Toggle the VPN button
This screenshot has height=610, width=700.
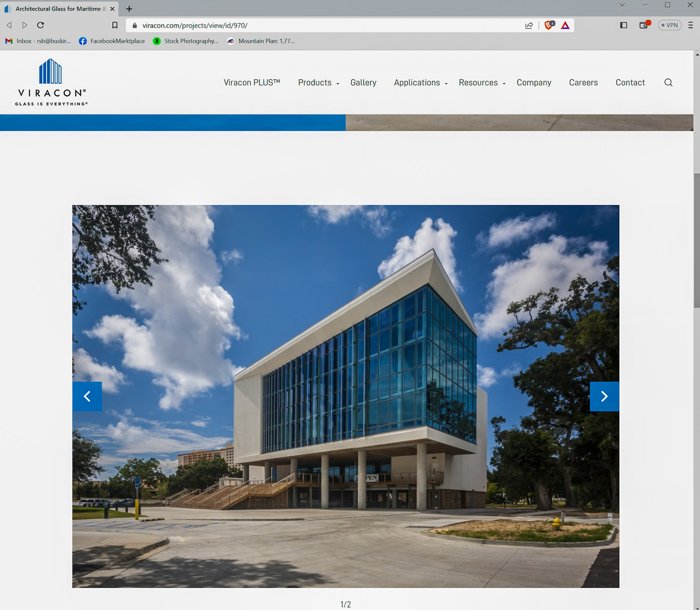[669, 25]
